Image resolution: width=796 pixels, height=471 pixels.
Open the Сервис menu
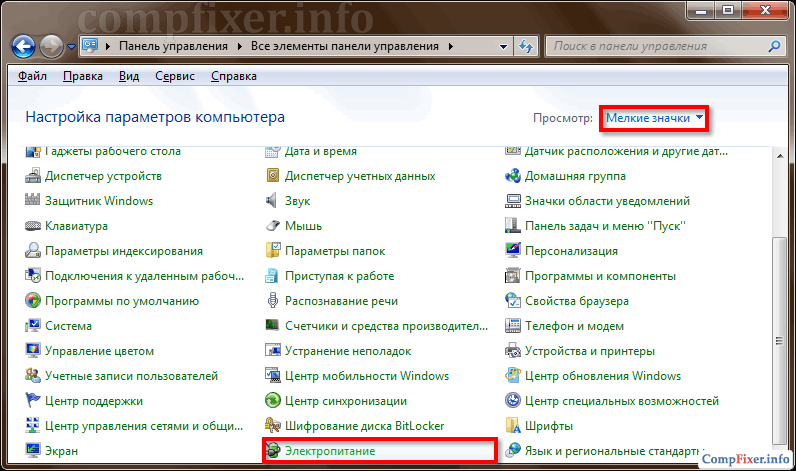click(x=175, y=76)
